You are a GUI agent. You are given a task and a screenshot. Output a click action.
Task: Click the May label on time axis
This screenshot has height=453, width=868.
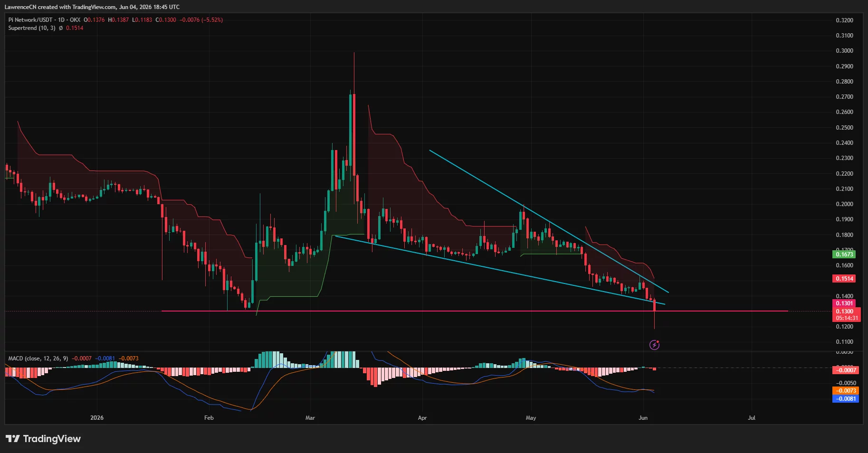[531, 418]
